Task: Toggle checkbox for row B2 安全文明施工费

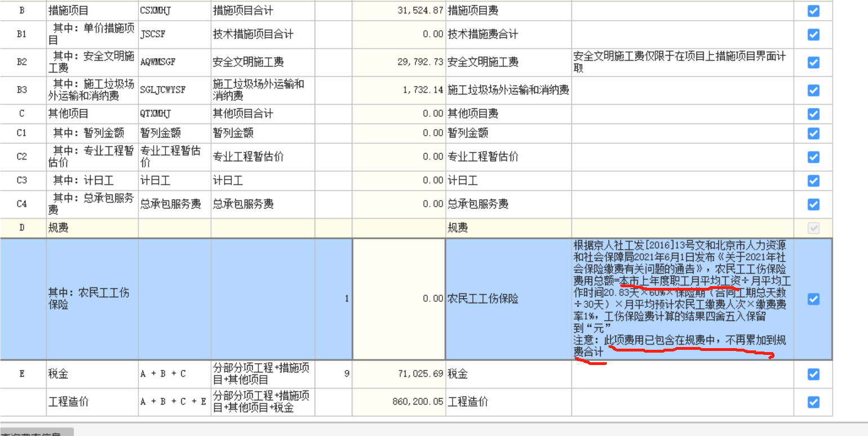Action: click(x=813, y=62)
